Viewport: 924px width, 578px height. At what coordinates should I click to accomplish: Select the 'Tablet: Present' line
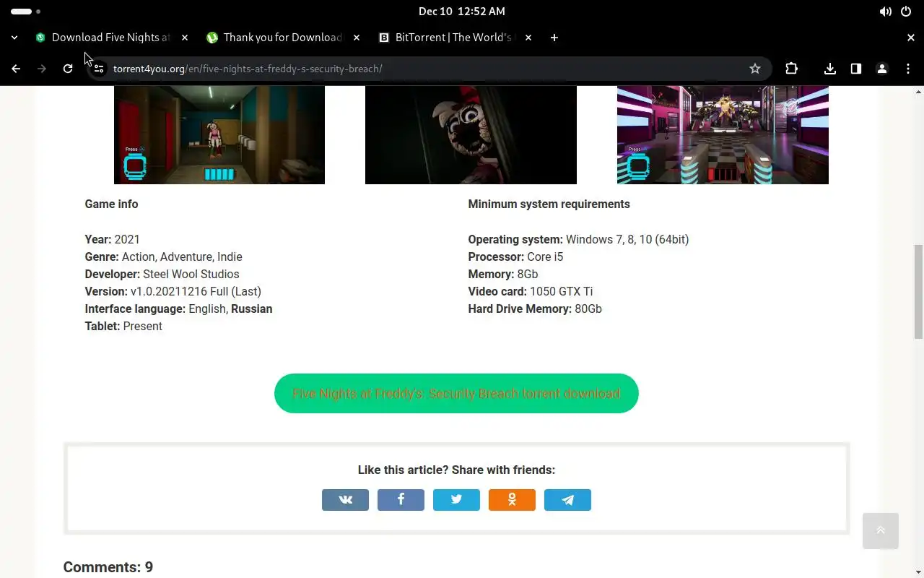point(123,327)
